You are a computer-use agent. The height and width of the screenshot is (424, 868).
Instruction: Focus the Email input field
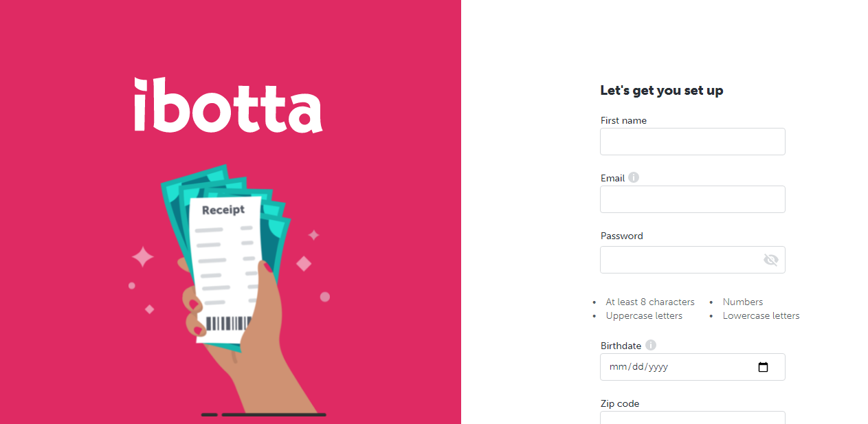point(693,199)
